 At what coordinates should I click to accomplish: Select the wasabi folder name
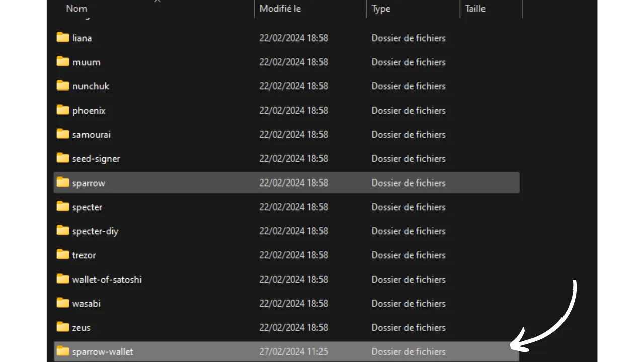(86, 304)
